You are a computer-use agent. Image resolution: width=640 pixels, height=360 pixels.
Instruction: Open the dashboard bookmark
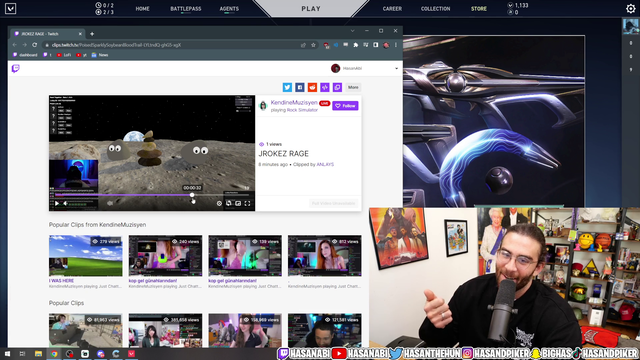tap(25, 55)
